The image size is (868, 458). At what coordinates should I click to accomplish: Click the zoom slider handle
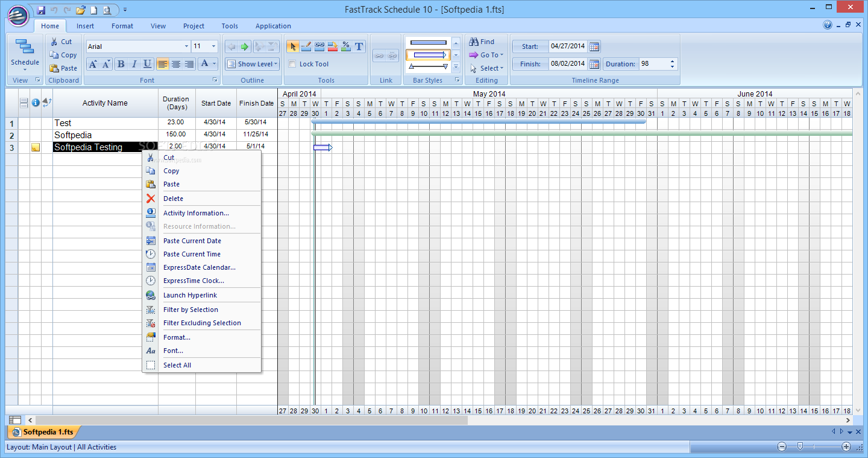(x=800, y=447)
